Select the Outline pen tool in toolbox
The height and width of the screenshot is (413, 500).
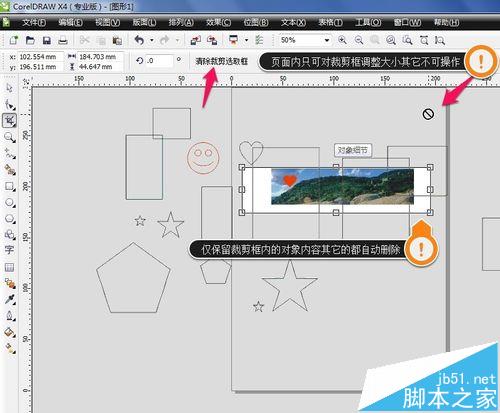coord(9,316)
